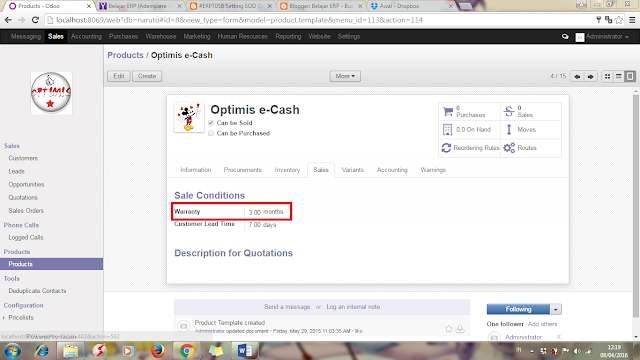Click the Products breadcrumb link
This screenshot has height=360, width=640.
point(125,55)
